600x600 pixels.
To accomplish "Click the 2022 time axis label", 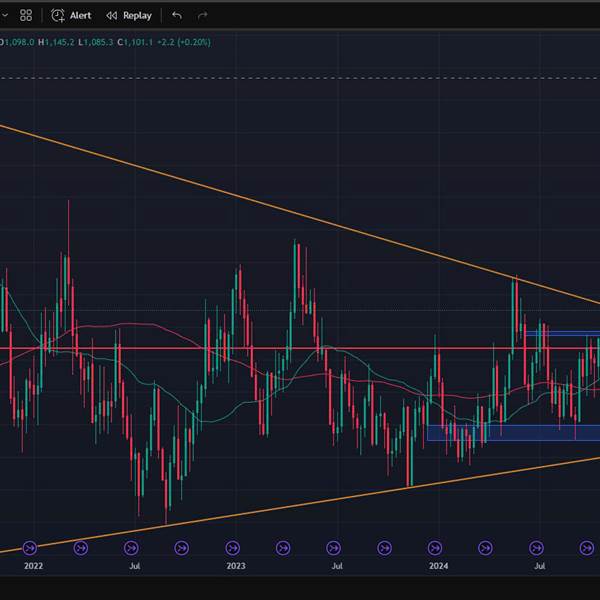I will pyautogui.click(x=33, y=566).
